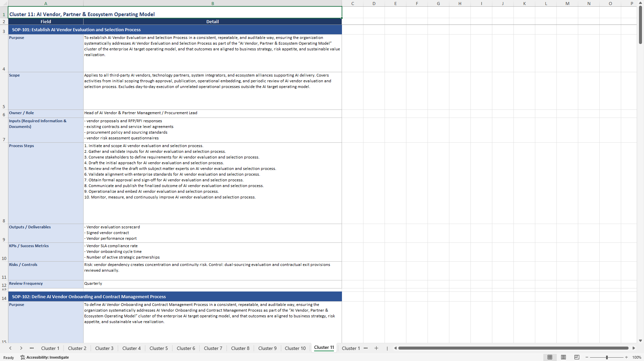Screen dimensions: 644x361
Task: Click the Risks / Controls label
Action: pos(46,271)
